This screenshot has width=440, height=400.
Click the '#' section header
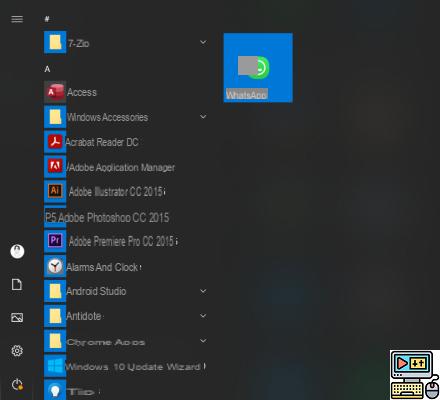click(x=47, y=19)
